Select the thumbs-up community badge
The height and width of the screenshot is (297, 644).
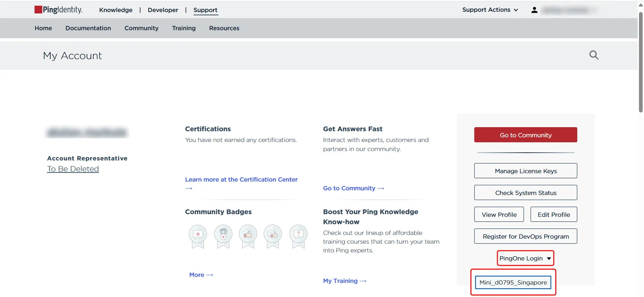coord(248,237)
